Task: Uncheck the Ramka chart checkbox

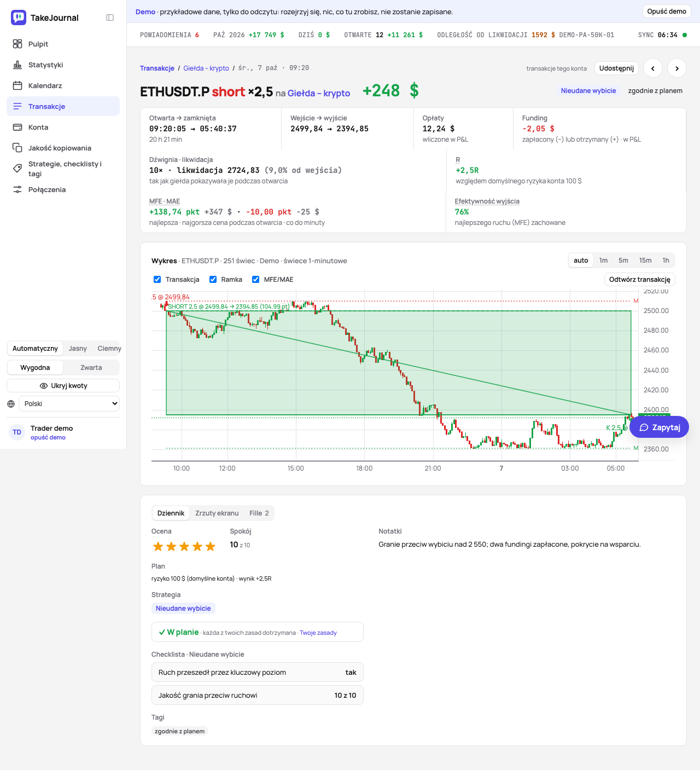Action: [213, 280]
